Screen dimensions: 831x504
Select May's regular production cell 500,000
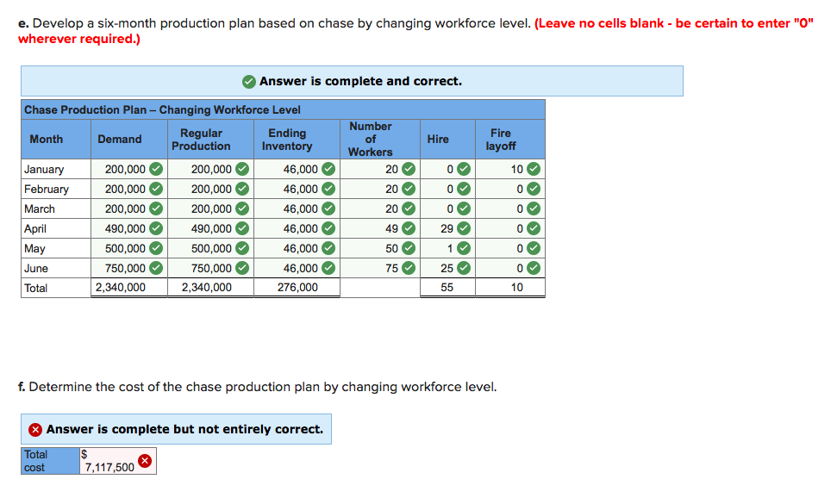pyautogui.click(x=210, y=249)
